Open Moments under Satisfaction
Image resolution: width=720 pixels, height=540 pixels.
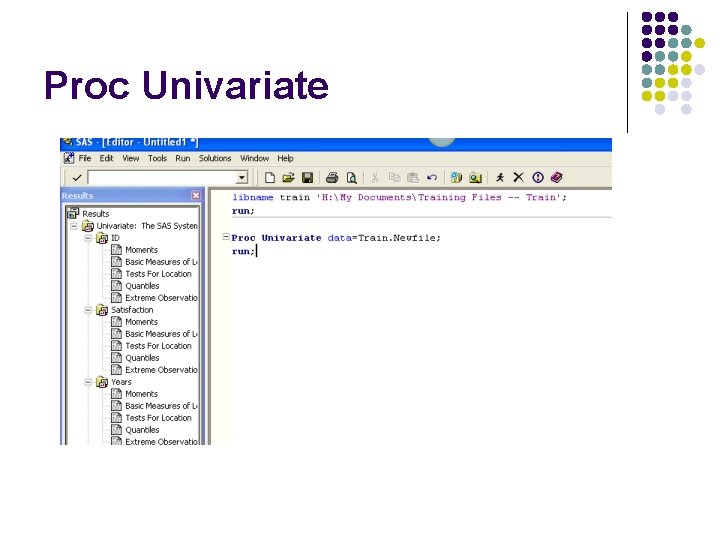pos(135,322)
